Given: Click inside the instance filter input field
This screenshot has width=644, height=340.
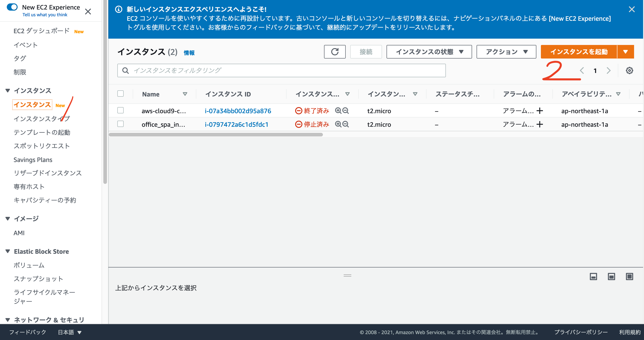Looking at the screenshot, I should 250,70.
